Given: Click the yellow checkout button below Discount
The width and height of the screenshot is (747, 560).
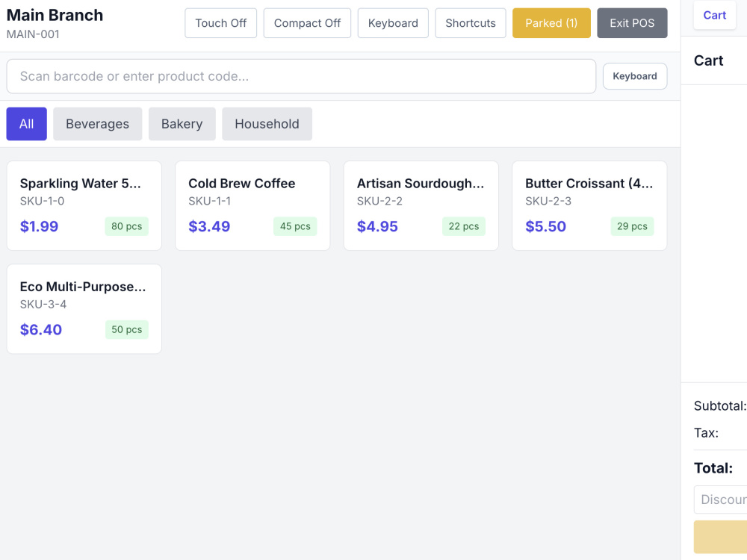Looking at the screenshot, I should click(720, 537).
